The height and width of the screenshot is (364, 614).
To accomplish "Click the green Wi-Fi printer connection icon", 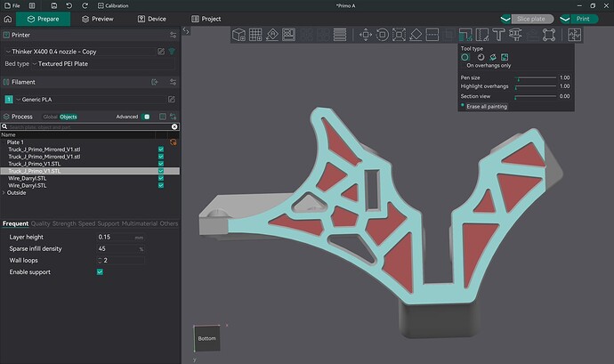I will click(172, 52).
